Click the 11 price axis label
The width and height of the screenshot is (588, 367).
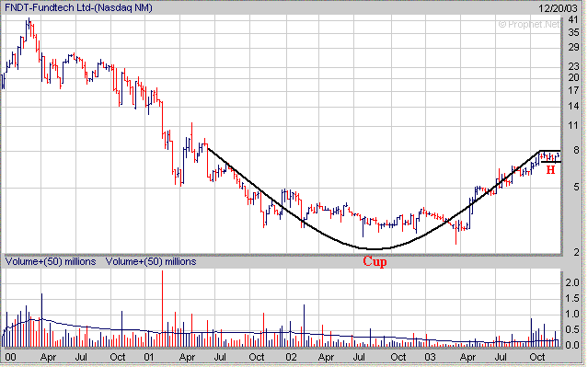(x=573, y=126)
